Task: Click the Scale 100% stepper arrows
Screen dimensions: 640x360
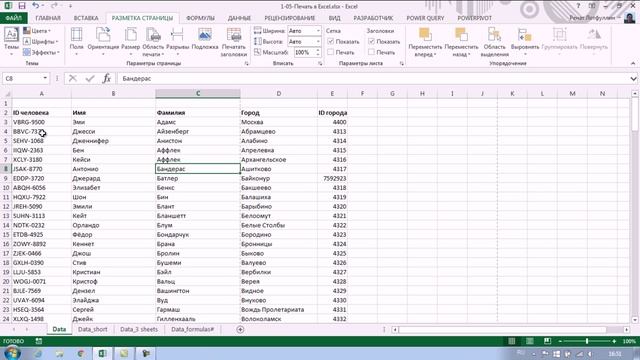Action: (x=318, y=52)
